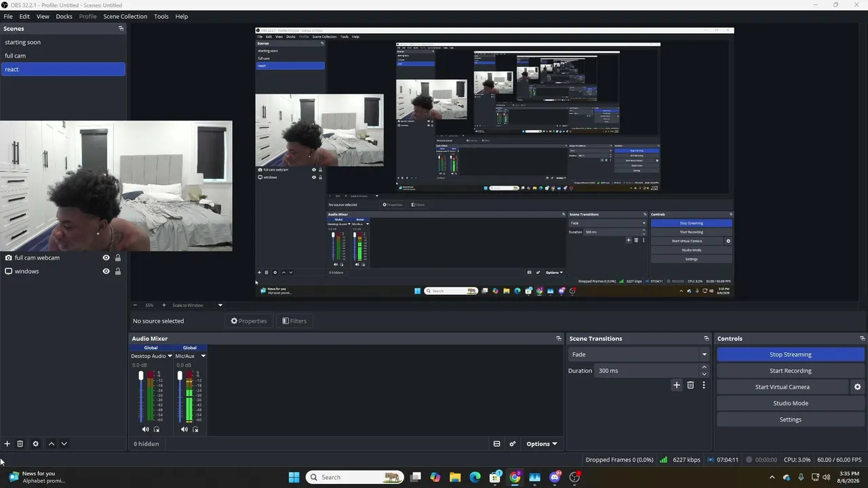Toggle Desktop Audio monitoring headphone icon
This screenshot has height=488, width=868.
(x=157, y=429)
